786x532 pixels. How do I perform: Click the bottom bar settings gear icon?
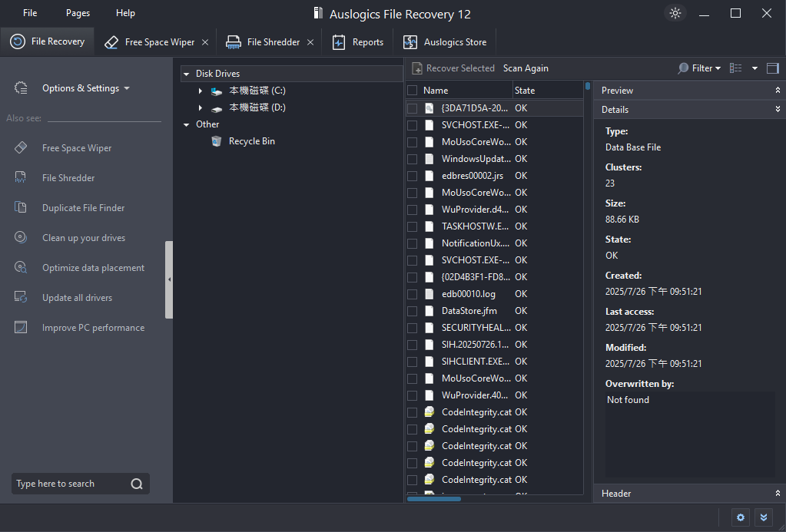741,517
